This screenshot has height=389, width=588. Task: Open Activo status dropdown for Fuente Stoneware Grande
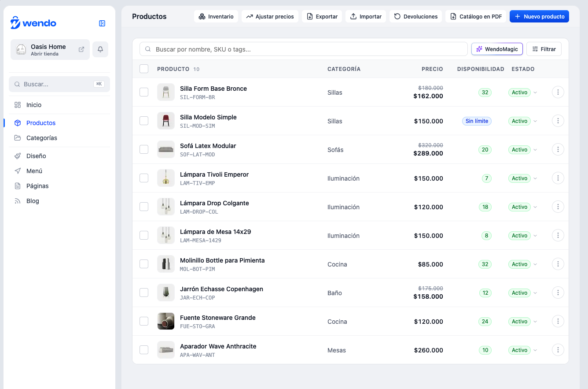[523, 322]
